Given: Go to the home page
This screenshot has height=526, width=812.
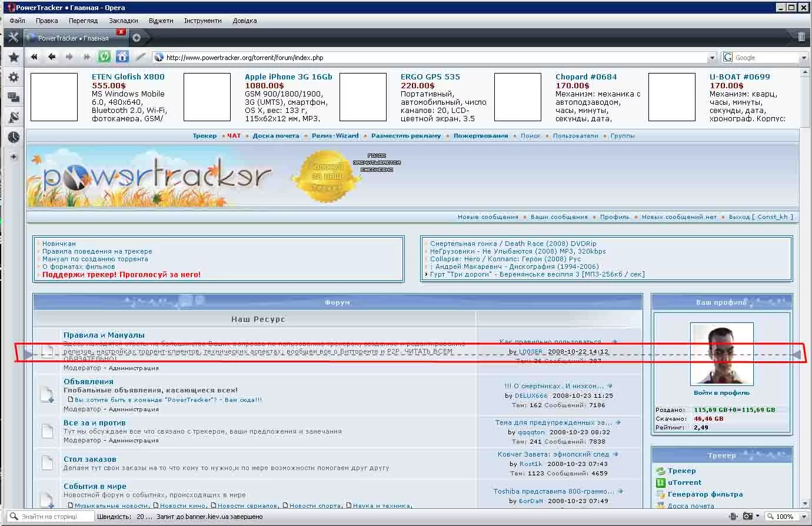Looking at the screenshot, I should pyautogui.click(x=122, y=56).
